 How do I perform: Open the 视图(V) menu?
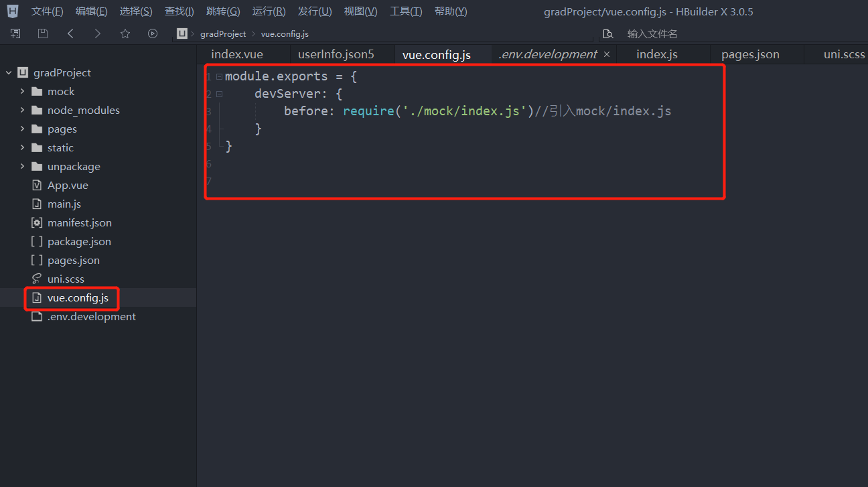click(x=360, y=11)
